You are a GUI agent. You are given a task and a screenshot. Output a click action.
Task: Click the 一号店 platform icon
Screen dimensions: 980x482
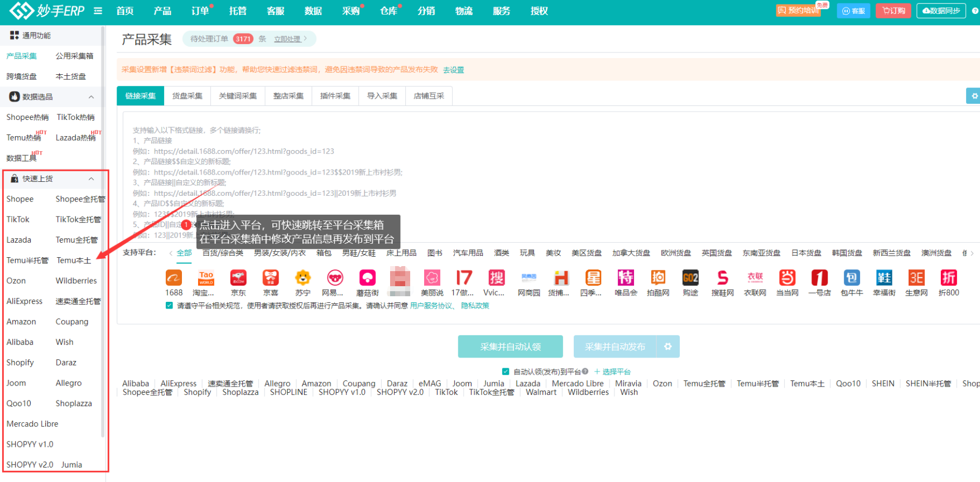pyautogui.click(x=820, y=277)
